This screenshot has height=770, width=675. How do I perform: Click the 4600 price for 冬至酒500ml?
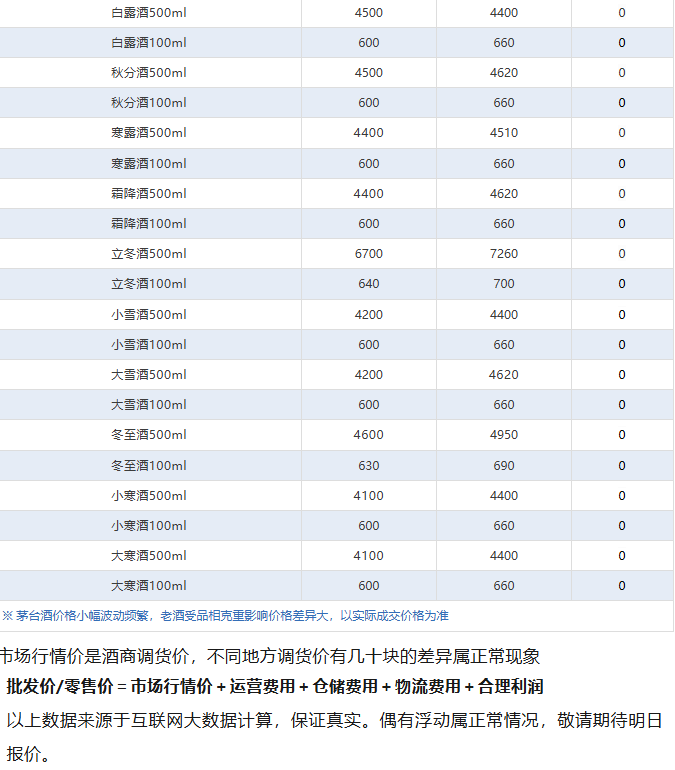click(x=368, y=435)
